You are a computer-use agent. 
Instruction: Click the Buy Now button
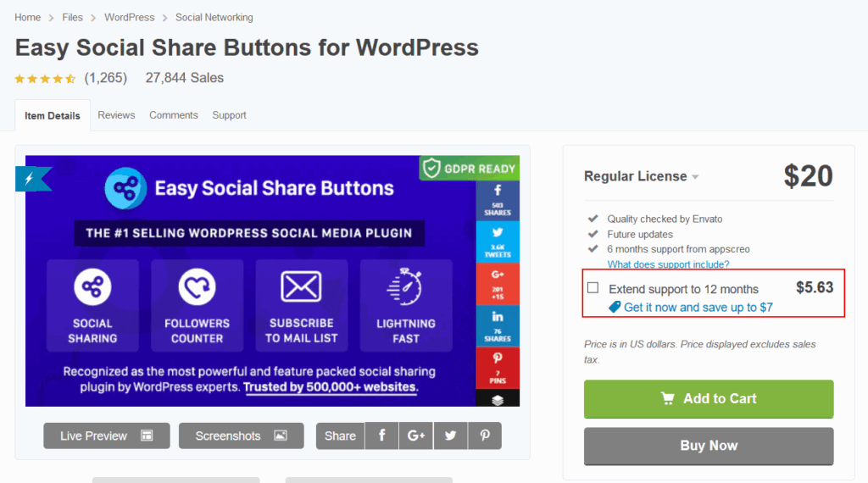pos(709,446)
